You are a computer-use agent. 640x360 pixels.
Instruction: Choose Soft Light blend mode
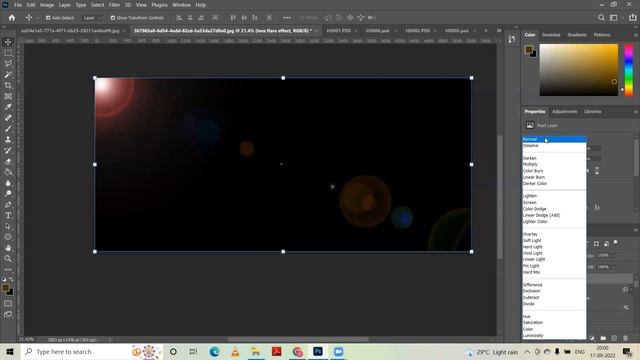pyautogui.click(x=554, y=240)
